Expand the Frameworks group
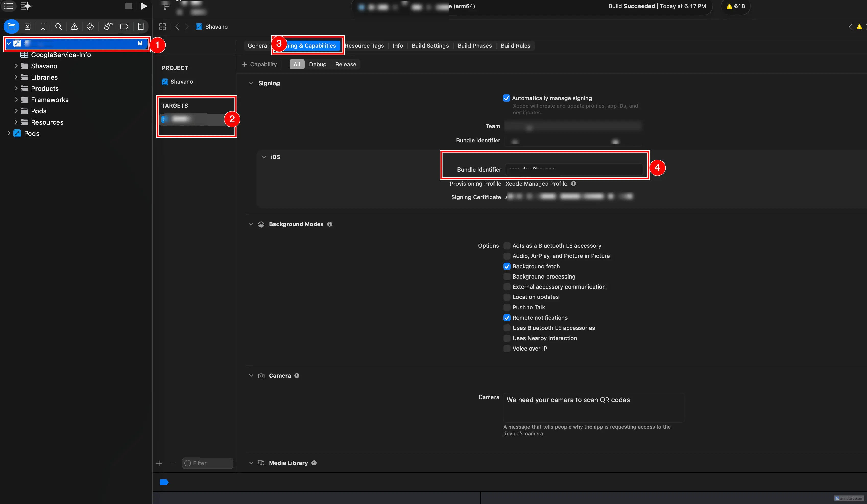Screen dimensions: 867x504 (x=16, y=99)
